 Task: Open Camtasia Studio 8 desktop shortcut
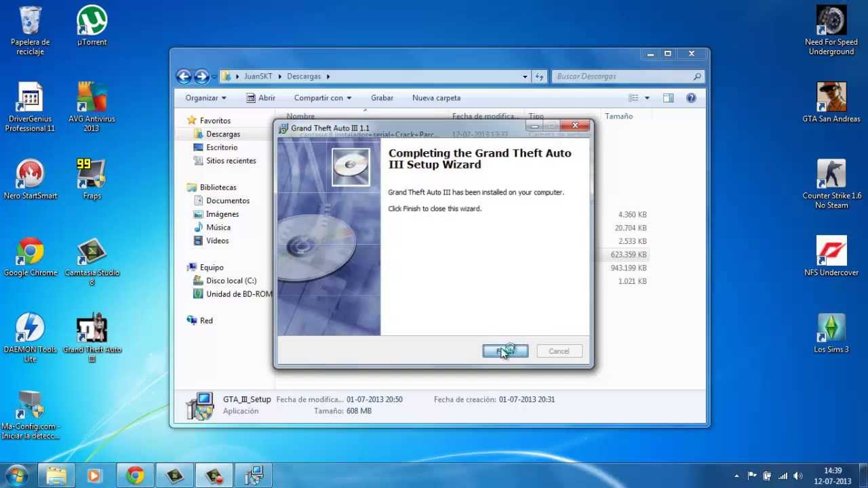tap(92, 262)
